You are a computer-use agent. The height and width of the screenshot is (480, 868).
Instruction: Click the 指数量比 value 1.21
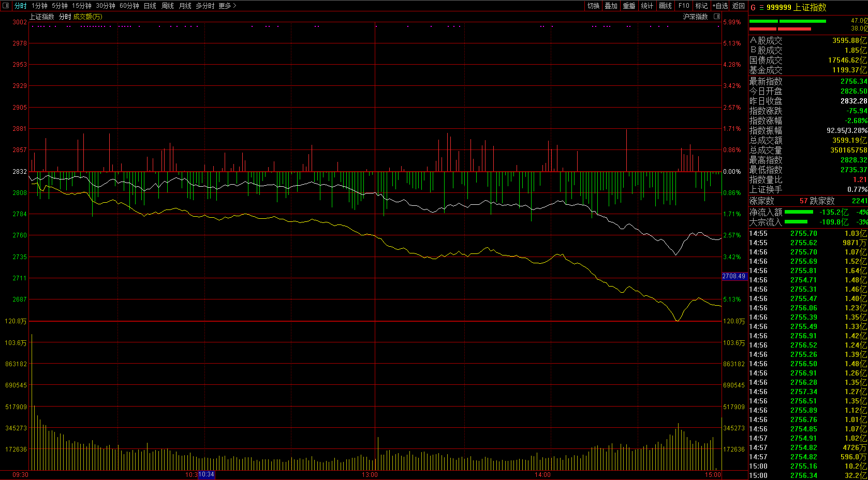(860, 179)
